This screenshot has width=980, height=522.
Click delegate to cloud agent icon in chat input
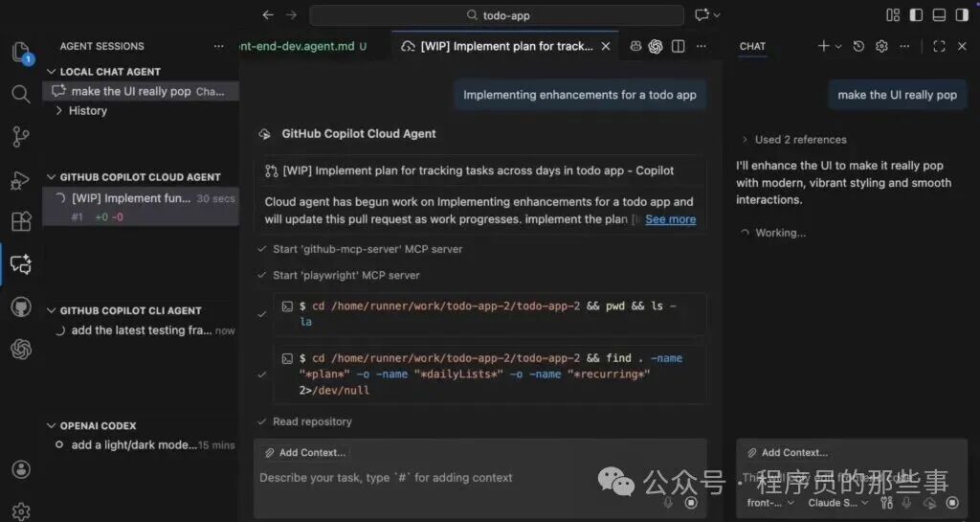[x=929, y=502]
